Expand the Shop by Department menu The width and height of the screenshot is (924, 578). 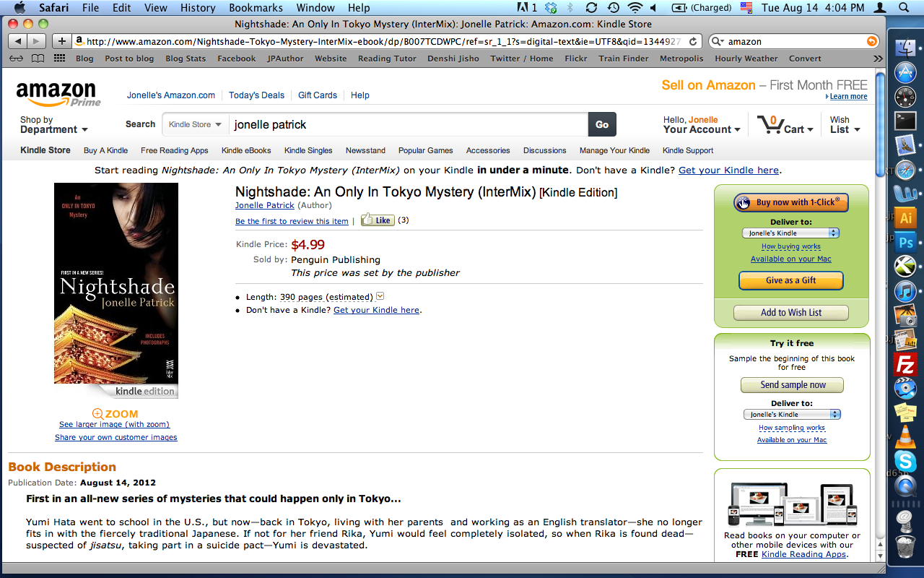coord(54,125)
